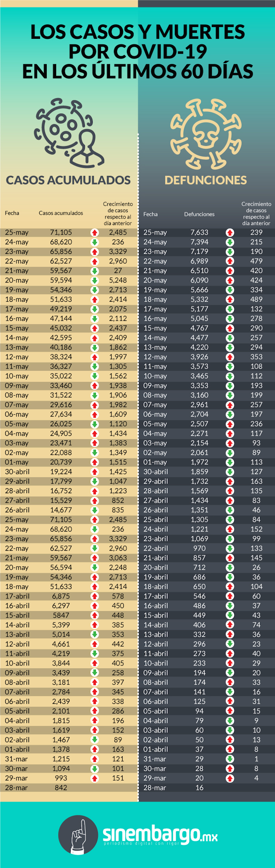
Task: Click the large yellow DEFUNCIONES section heading
Action: [205, 180]
